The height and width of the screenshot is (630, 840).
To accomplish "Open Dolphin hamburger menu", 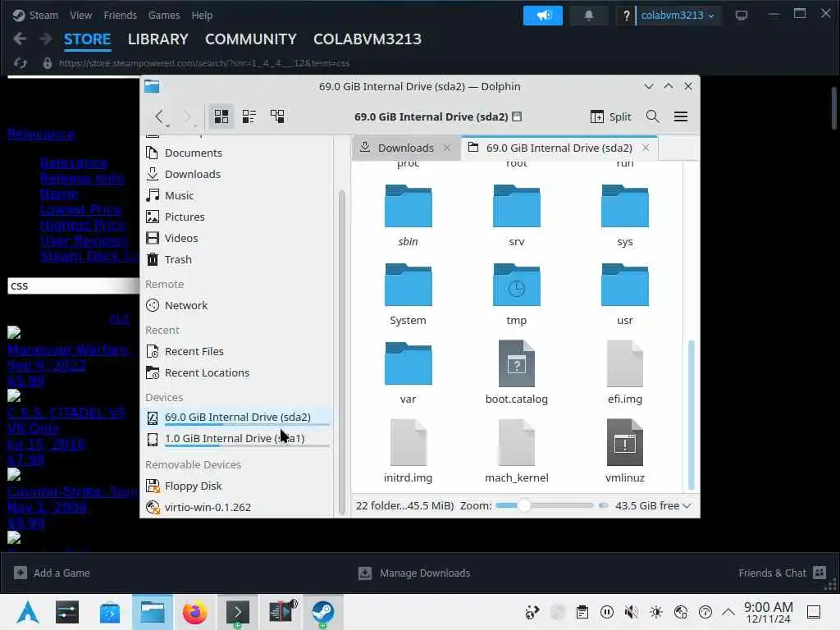I will 681,116.
